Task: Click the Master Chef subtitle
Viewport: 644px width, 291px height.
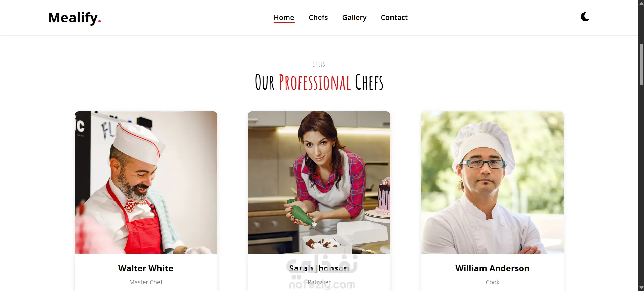Action: coord(146,282)
